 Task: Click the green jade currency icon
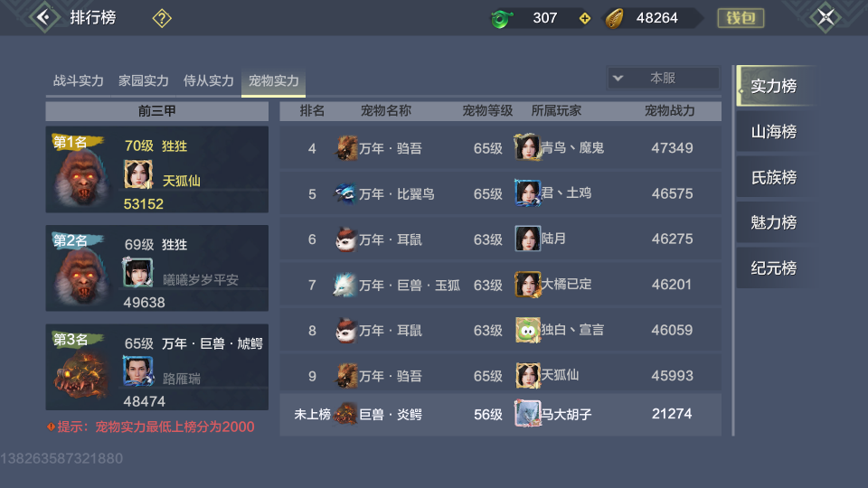coord(502,19)
